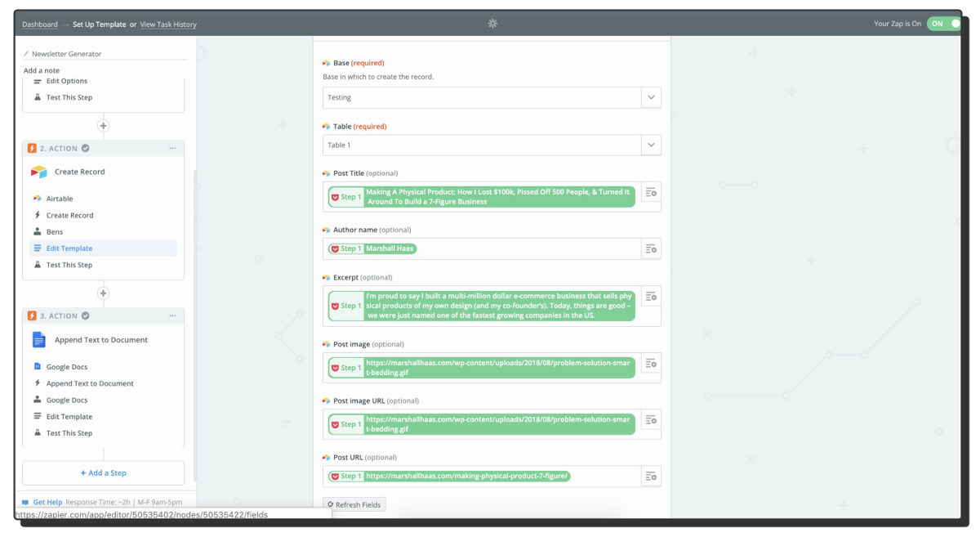Image resolution: width=980 pixels, height=546 pixels.
Task: Open the three-dot menu for 3. Action
Action: (172, 316)
